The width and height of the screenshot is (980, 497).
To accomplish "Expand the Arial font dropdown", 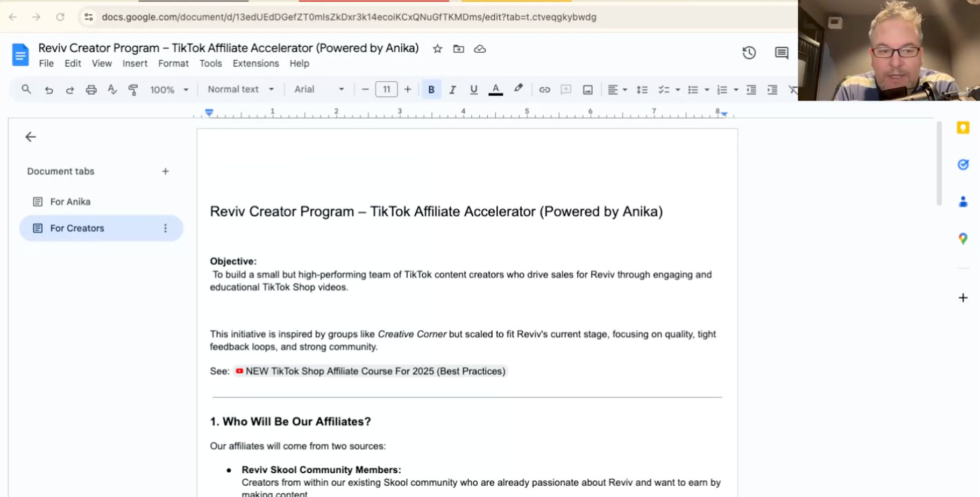I will (318, 89).
